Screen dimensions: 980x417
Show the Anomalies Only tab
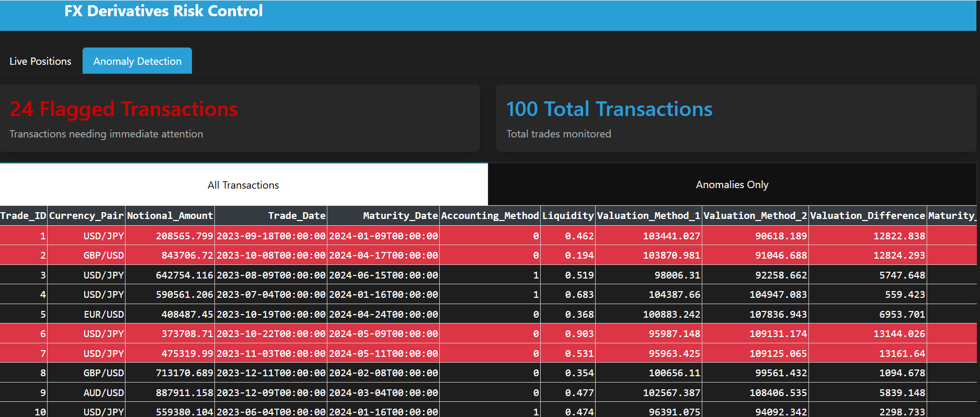[732, 184]
